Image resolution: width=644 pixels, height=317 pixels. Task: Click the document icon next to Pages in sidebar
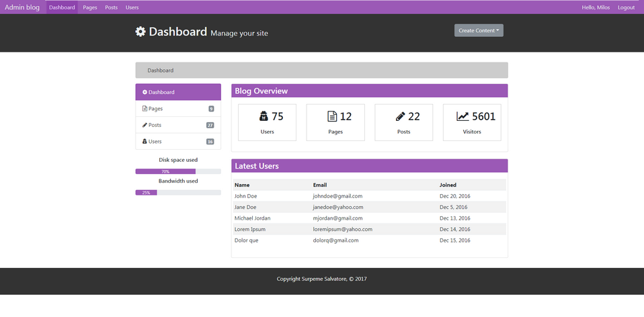tap(145, 109)
